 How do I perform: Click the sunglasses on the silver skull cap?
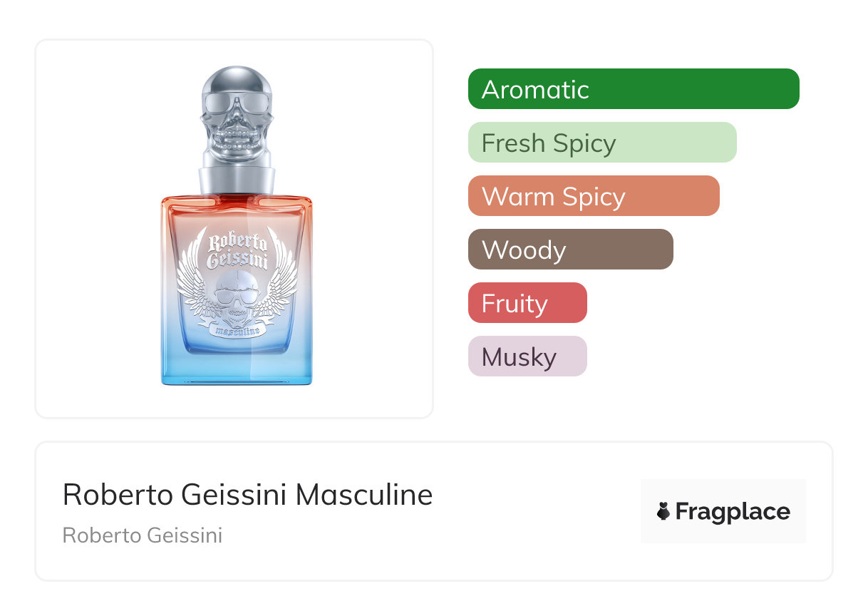[x=237, y=106]
